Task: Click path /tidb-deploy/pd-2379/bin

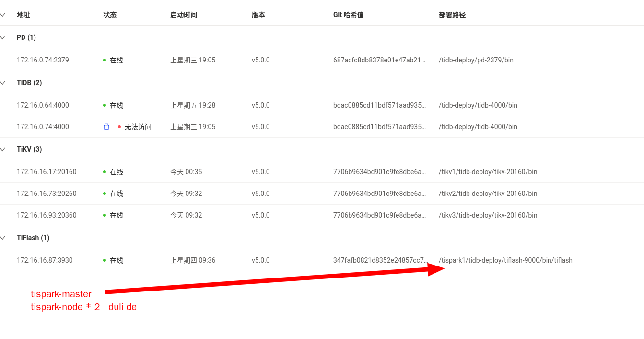Action: [476, 60]
